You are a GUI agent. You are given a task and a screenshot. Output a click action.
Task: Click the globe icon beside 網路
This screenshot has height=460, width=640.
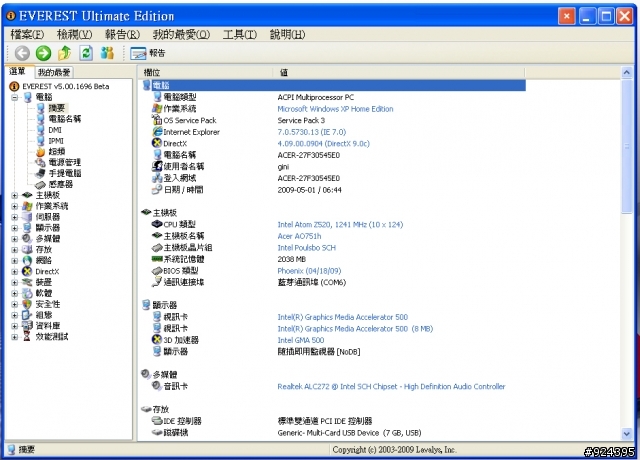pos(27,260)
